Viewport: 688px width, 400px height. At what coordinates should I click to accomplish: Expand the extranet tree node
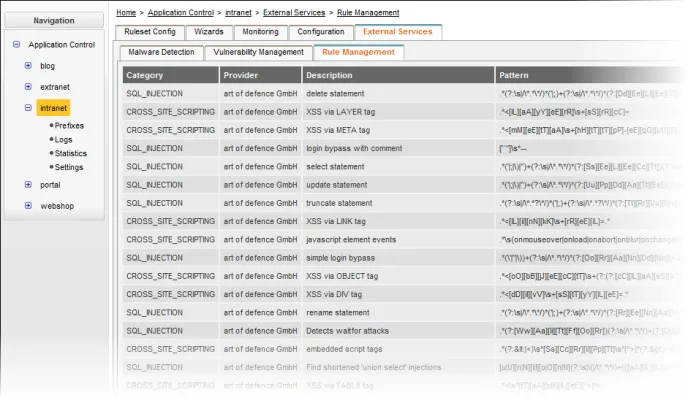coord(28,86)
